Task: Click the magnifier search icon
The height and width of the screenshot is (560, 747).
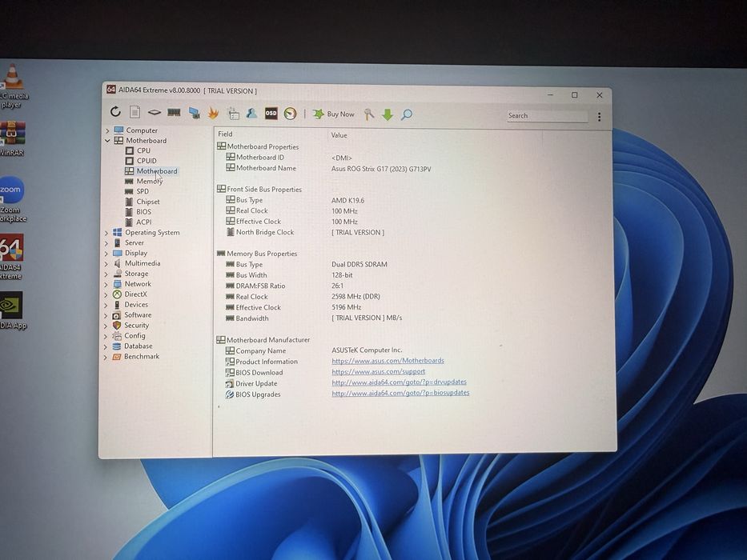Action: point(407,114)
